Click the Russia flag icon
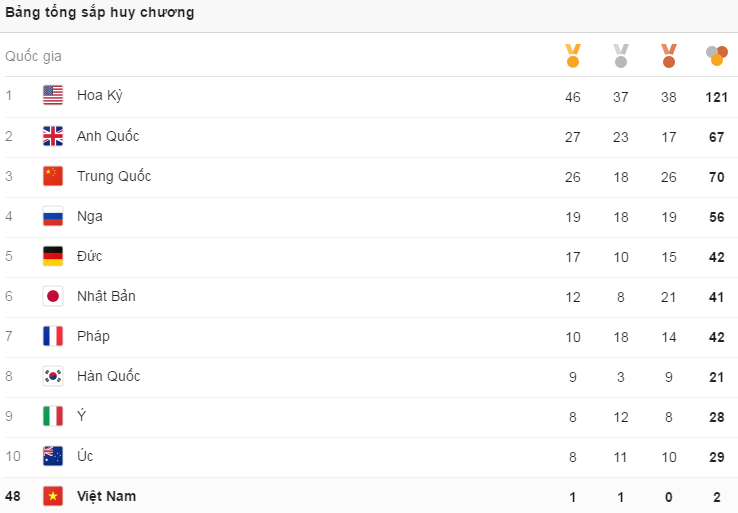Screen dimensions: 738x513 [53, 216]
